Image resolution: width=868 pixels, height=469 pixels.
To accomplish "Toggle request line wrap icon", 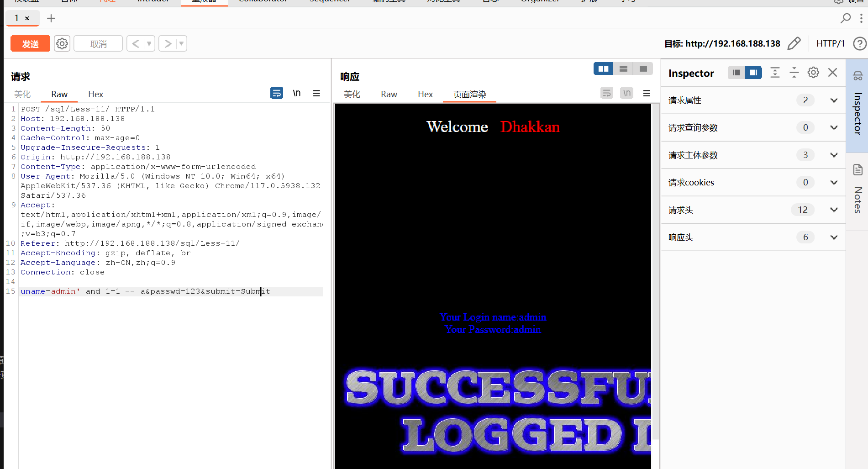I will coord(277,93).
